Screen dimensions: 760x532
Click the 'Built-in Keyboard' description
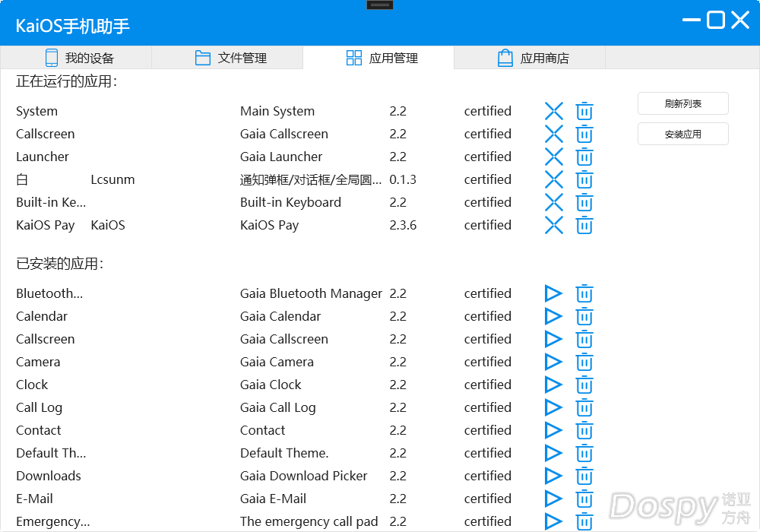(x=290, y=202)
